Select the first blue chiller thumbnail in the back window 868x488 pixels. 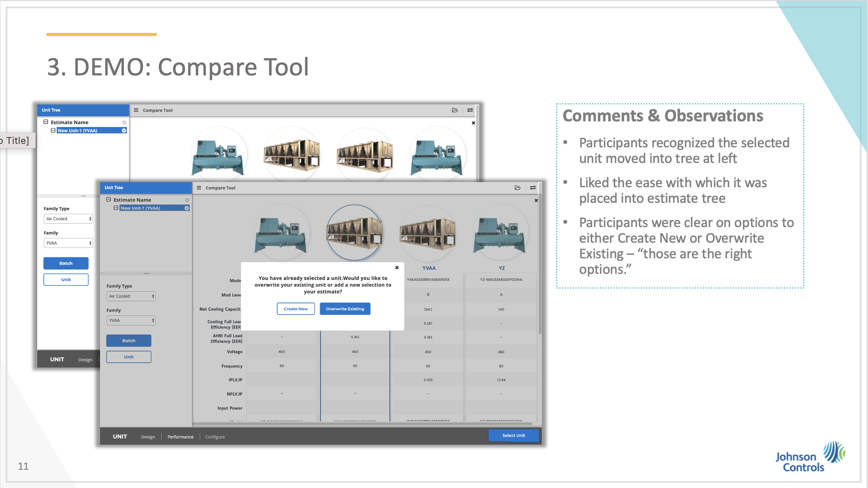219,155
